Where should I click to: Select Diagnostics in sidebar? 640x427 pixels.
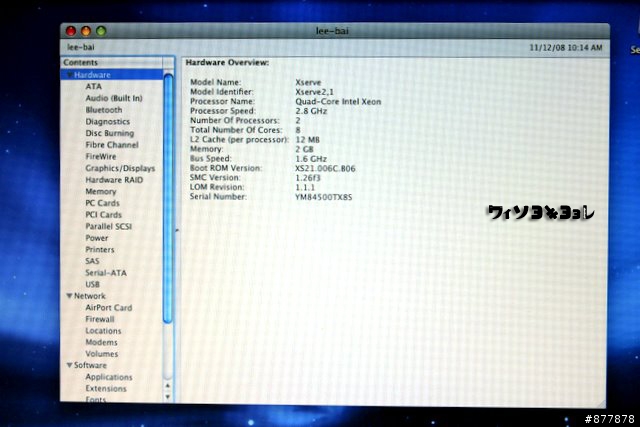pyautogui.click(x=108, y=122)
